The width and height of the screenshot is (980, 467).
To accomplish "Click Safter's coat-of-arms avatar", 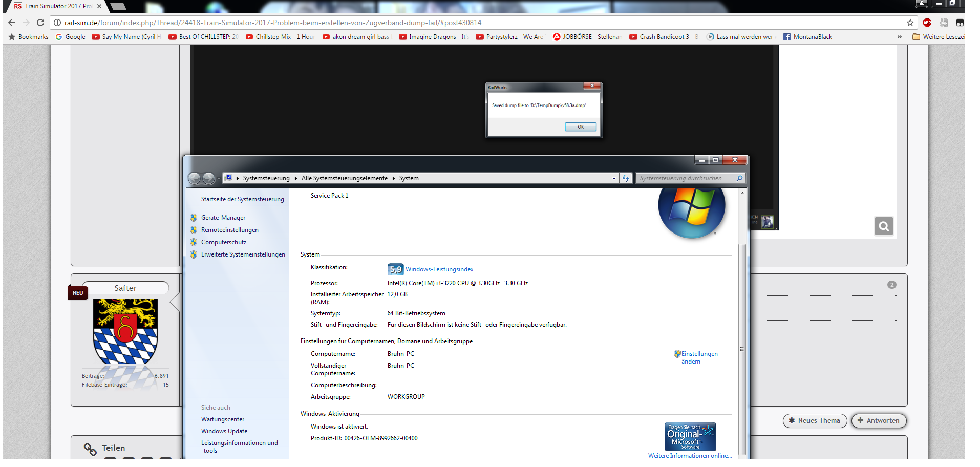I will pyautogui.click(x=125, y=331).
